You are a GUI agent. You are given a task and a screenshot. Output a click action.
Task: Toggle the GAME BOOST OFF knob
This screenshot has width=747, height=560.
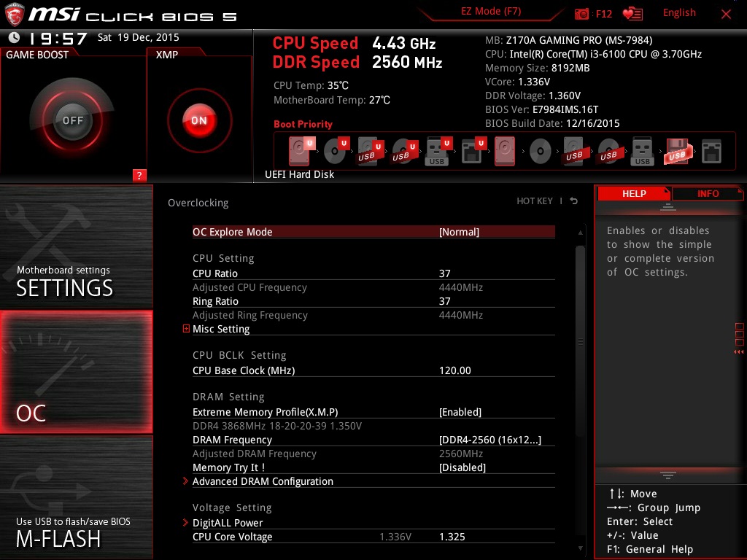pyautogui.click(x=72, y=120)
